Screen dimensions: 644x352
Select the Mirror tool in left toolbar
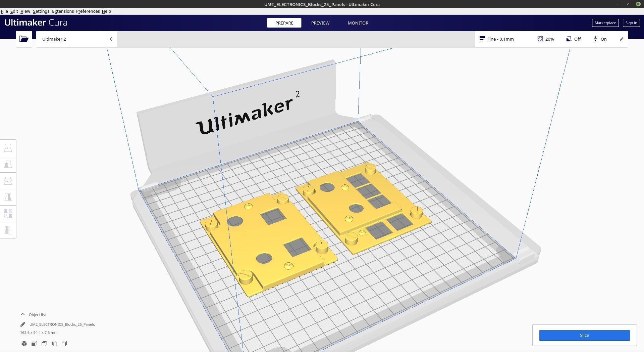(8, 197)
